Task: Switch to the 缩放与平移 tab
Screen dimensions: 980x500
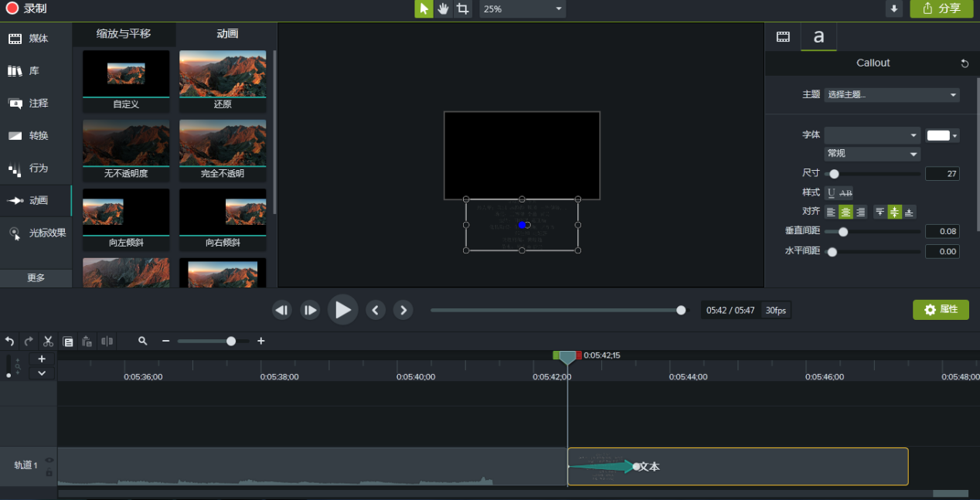Action: (x=124, y=34)
